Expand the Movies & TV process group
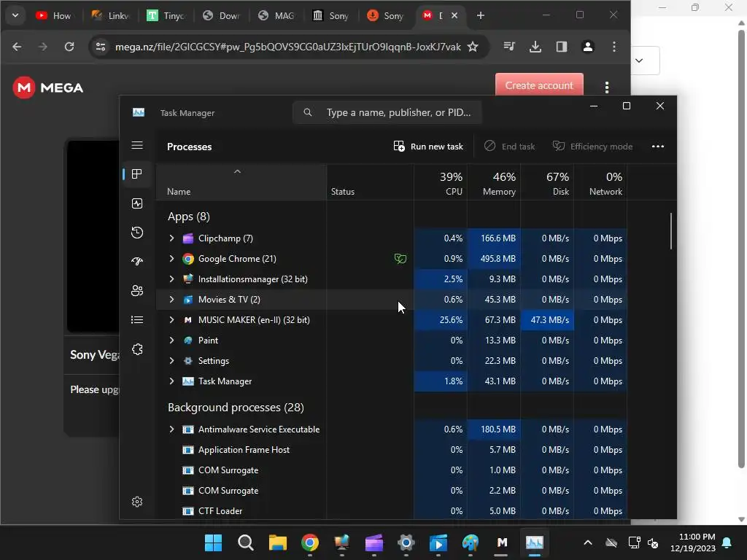 coord(172,300)
